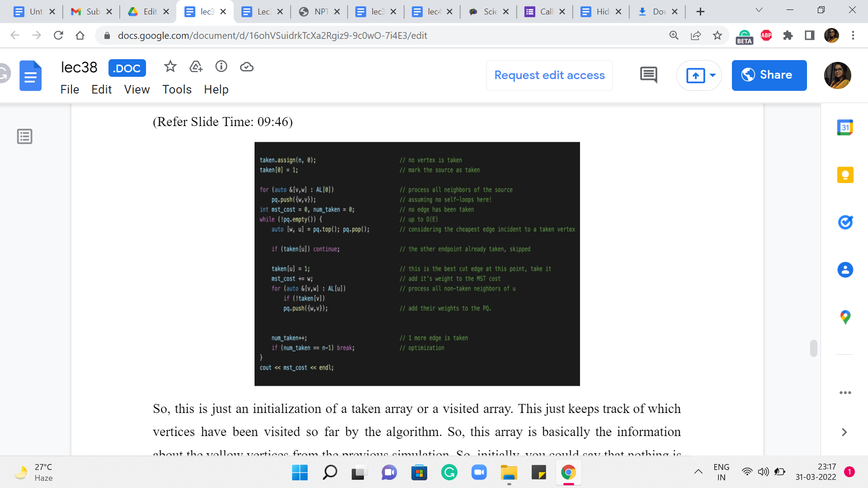The image size is (868, 488).
Task: Hide the side panel chevron
Action: [844, 432]
